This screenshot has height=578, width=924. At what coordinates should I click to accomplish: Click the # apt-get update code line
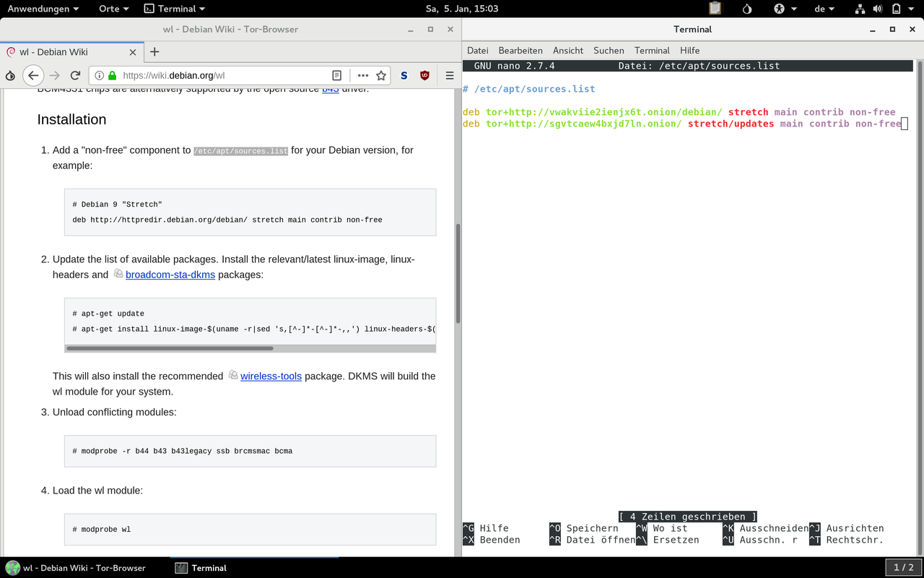[x=108, y=314]
